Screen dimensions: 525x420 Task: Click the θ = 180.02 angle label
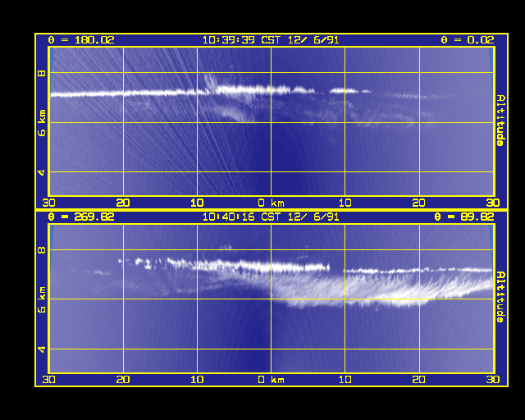81,40
